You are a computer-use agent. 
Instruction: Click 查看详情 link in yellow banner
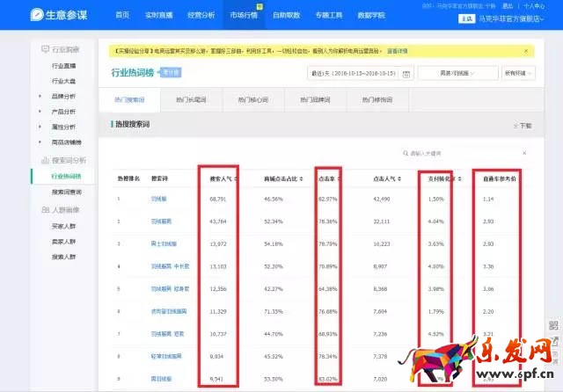[397, 51]
